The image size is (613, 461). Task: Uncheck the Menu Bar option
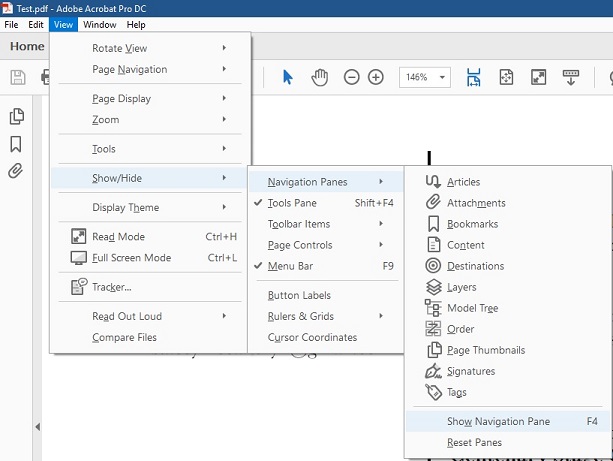tap(326, 266)
